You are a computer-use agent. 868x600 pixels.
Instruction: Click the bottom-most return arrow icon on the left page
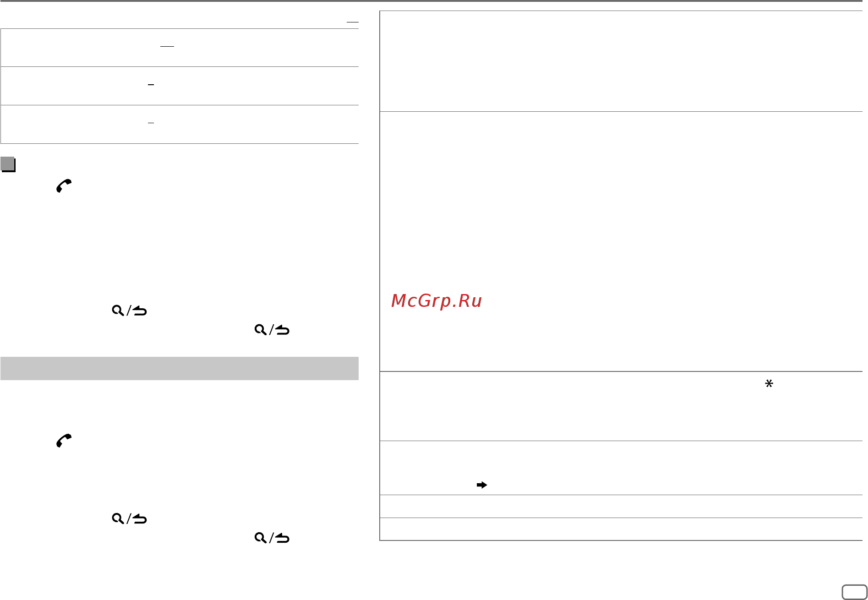(x=283, y=538)
